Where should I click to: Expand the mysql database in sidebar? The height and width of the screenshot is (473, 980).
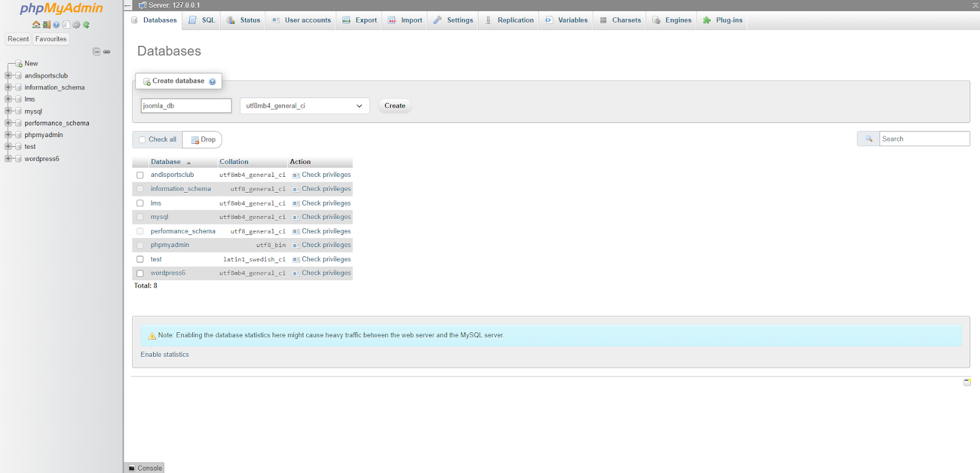(x=8, y=111)
